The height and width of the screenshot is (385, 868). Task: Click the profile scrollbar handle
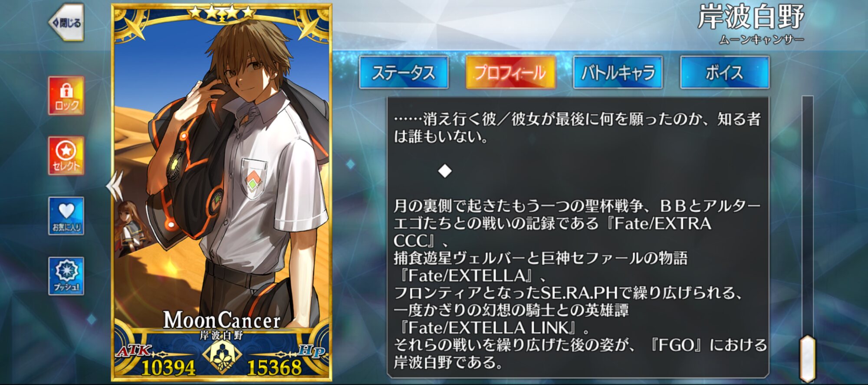click(807, 358)
